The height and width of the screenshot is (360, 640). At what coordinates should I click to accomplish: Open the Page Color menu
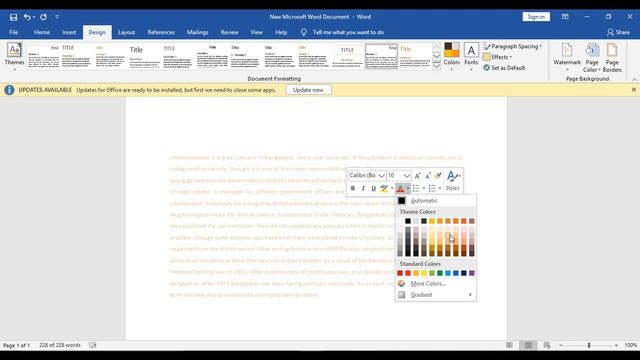[592, 58]
